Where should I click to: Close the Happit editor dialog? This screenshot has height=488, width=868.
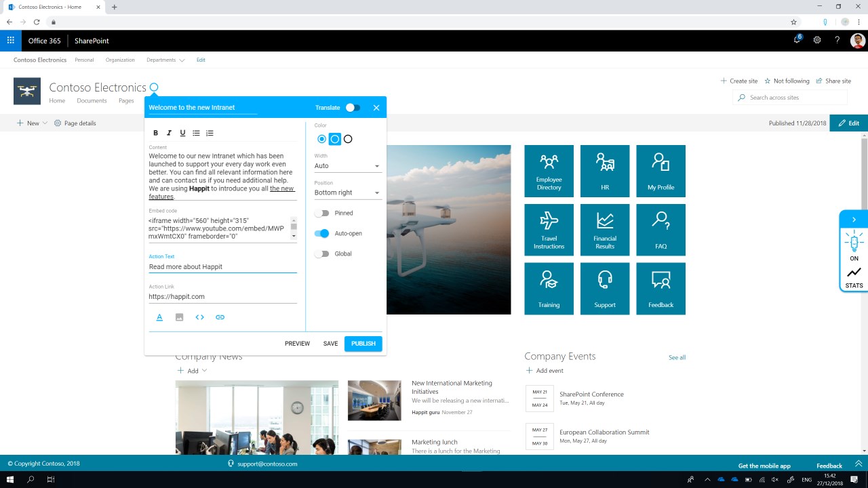point(376,108)
